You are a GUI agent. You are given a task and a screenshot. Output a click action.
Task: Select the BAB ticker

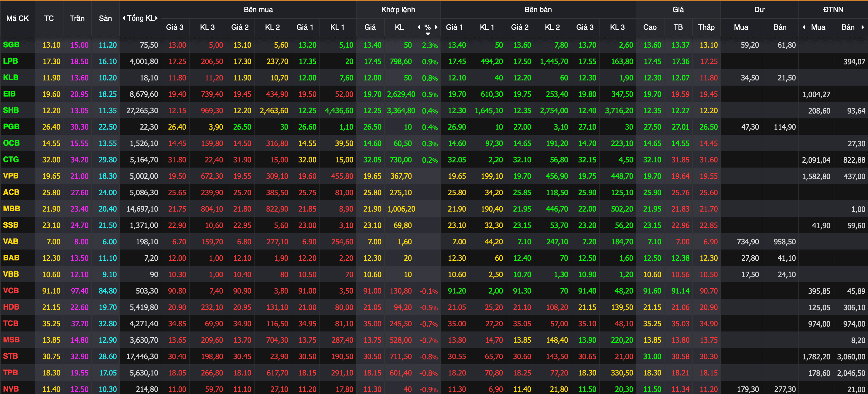pos(11,258)
